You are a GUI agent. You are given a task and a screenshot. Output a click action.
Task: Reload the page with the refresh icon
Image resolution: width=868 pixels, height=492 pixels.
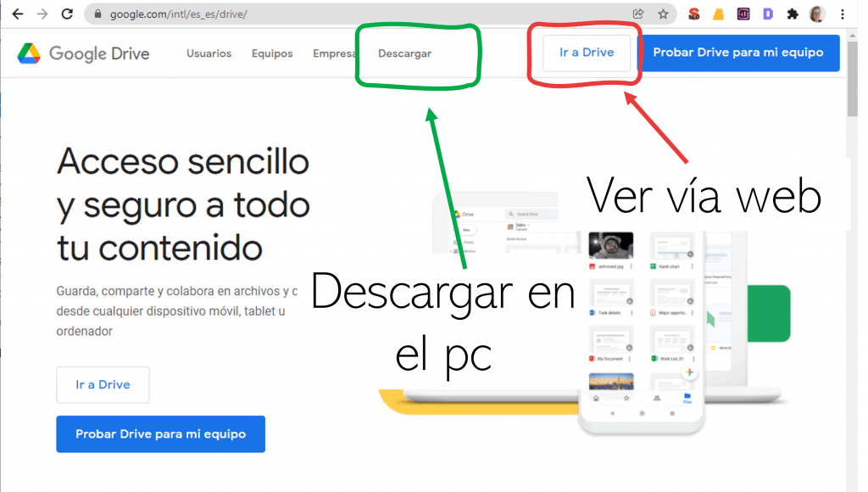coord(67,14)
